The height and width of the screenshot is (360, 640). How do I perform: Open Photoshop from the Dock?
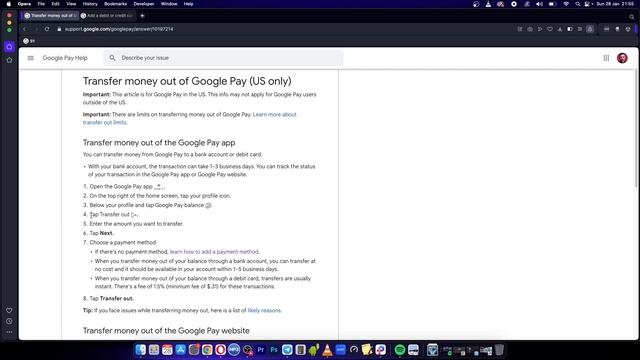point(274,350)
